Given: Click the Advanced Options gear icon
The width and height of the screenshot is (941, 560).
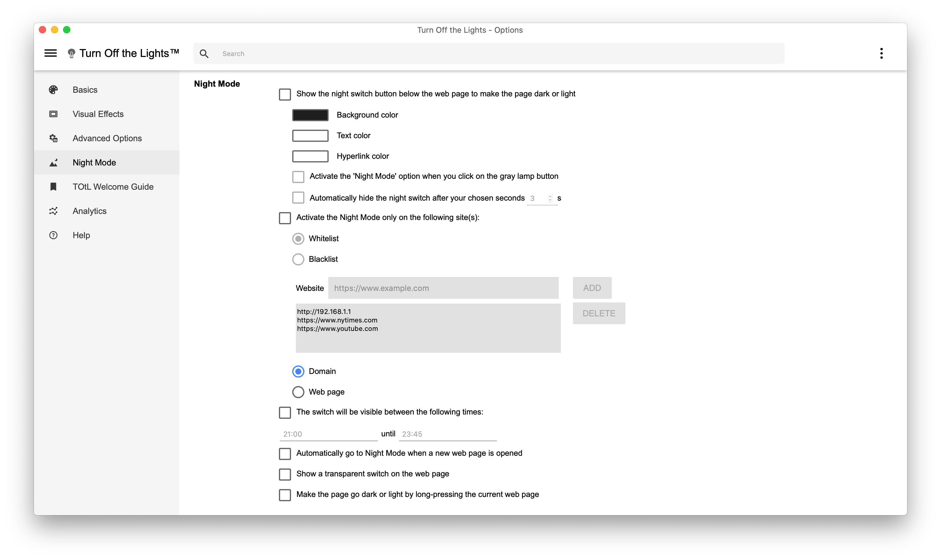Looking at the screenshot, I should [53, 138].
